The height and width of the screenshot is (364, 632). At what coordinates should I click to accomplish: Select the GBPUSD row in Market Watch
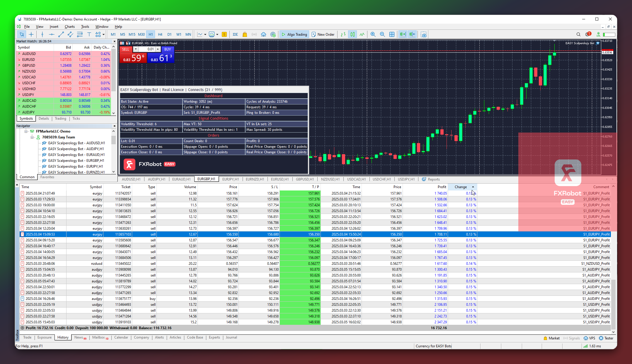(x=64, y=66)
